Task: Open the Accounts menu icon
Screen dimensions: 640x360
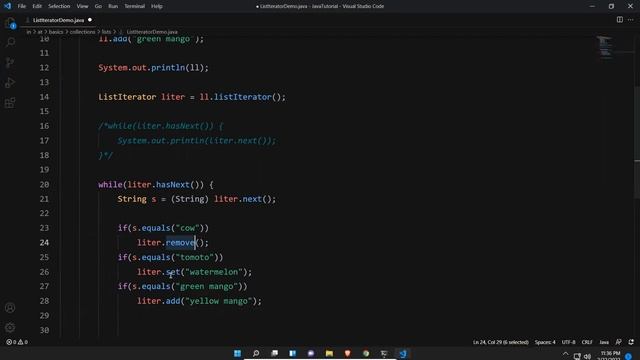Action: pos(10,308)
